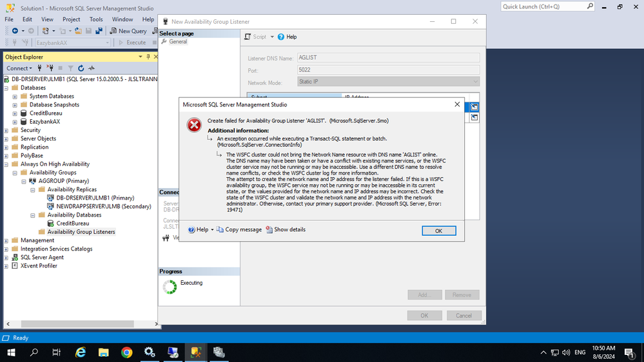Open Chrome from the taskbar
The height and width of the screenshot is (362, 644).
pos(126,352)
